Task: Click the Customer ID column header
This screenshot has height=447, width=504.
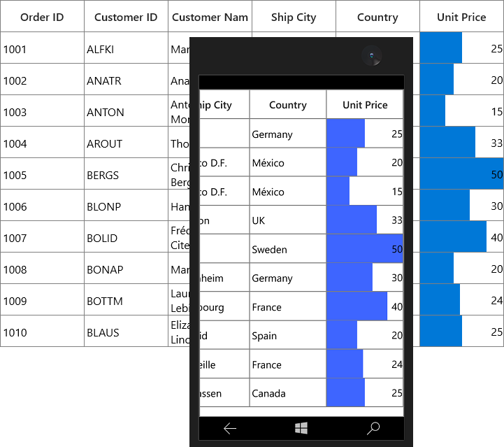Action: 126,16
